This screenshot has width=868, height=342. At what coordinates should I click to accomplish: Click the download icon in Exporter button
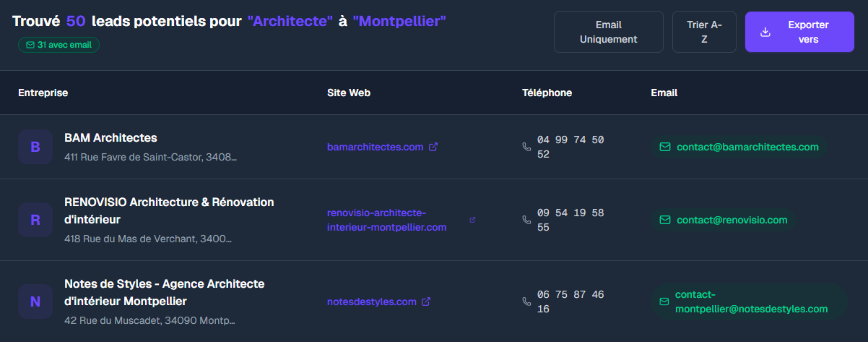pyautogui.click(x=765, y=32)
